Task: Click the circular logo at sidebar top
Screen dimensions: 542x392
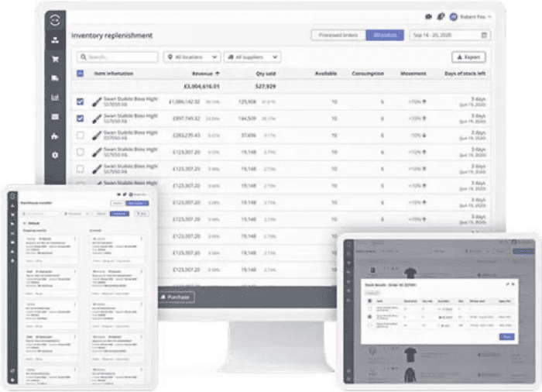Action: 55,20
